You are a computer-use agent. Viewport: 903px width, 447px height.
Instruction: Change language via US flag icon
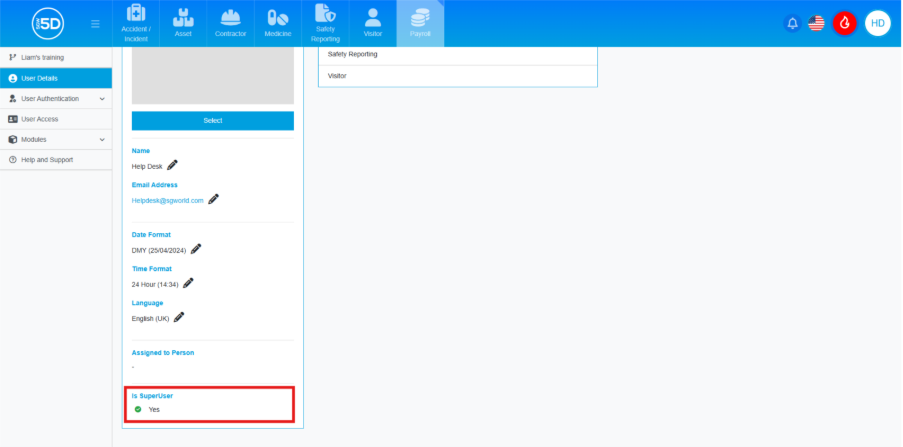point(816,24)
